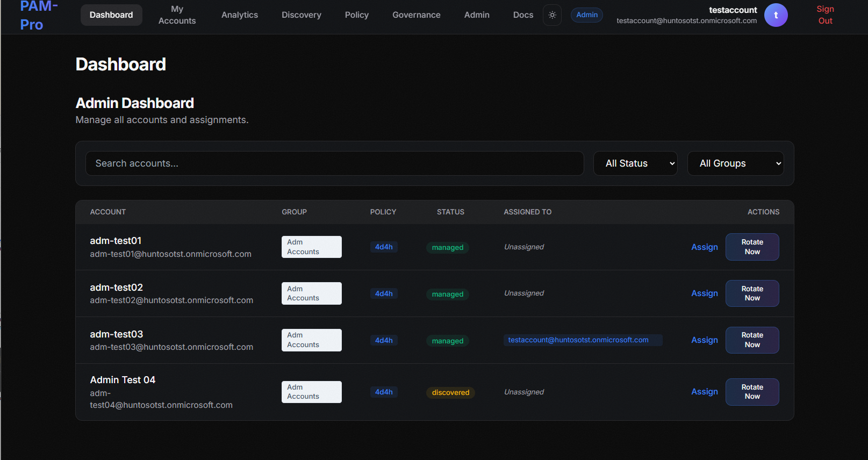This screenshot has height=460, width=868.
Task: Select the adm-test02 account name
Action: tap(116, 287)
